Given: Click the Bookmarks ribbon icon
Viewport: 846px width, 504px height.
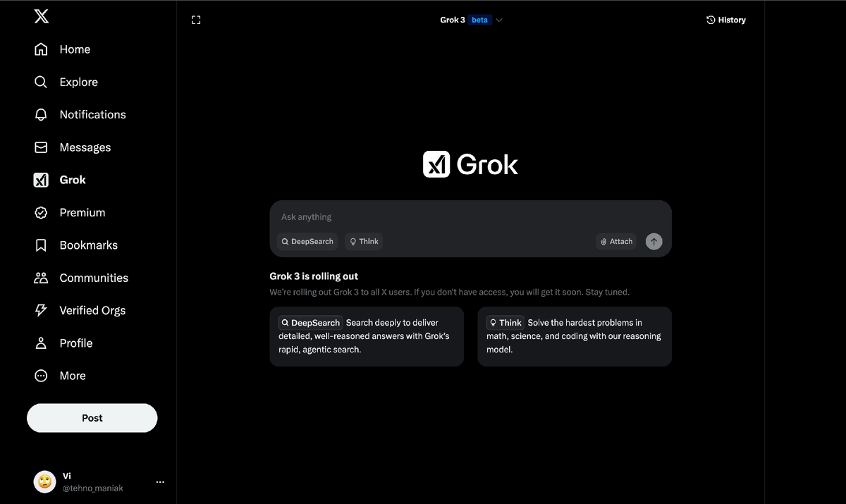Looking at the screenshot, I should pyautogui.click(x=41, y=245).
